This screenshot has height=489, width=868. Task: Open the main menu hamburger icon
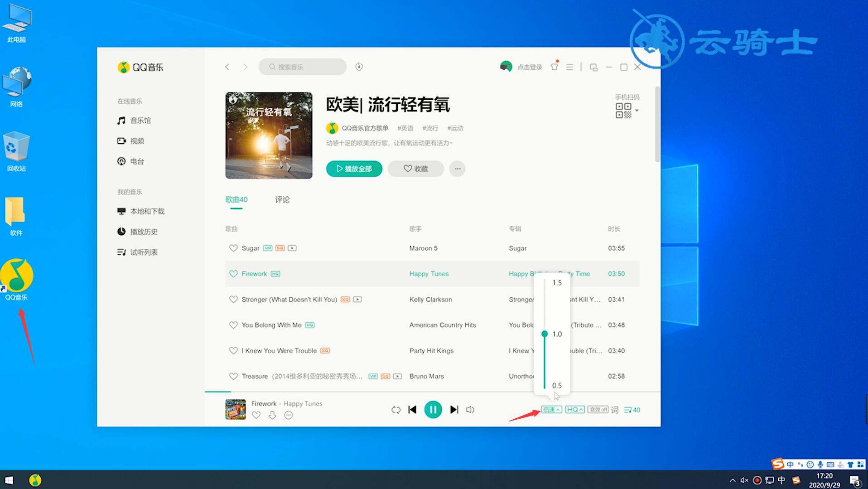(x=569, y=67)
